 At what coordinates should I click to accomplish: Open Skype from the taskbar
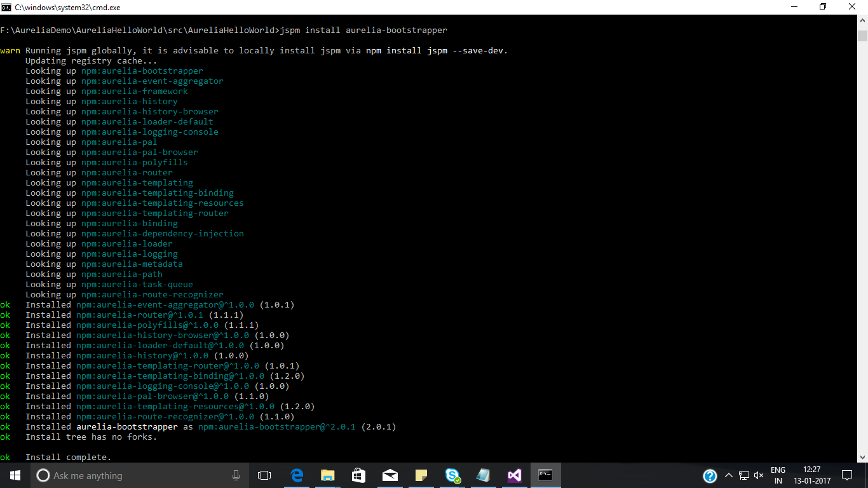(x=452, y=475)
